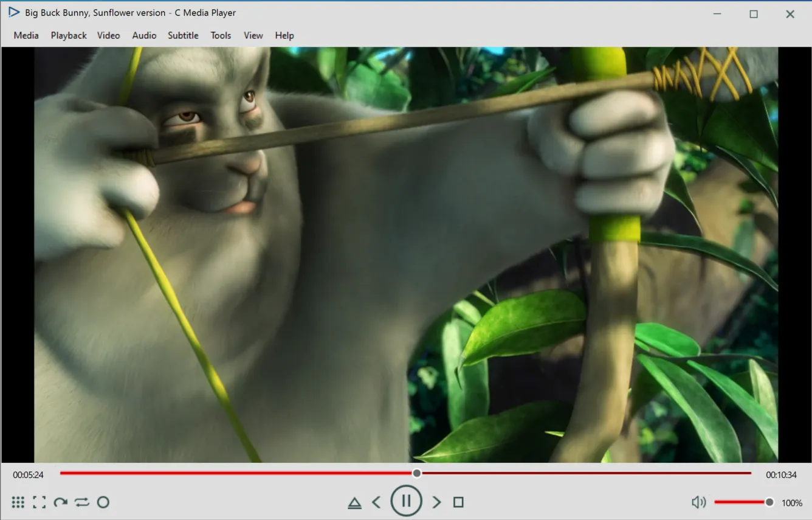Viewport: 812px width, 520px height.
Task: Open the Subtitle menu
Action: [183, 35]
